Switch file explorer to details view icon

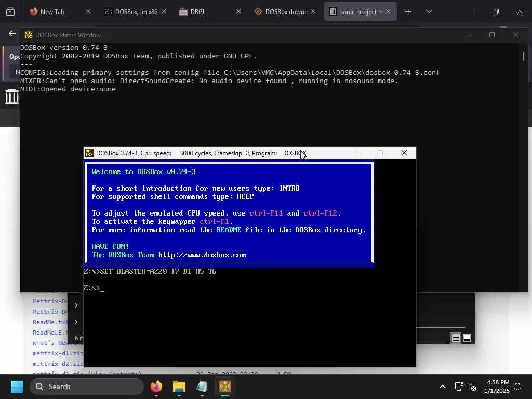[x=456, y=338]
